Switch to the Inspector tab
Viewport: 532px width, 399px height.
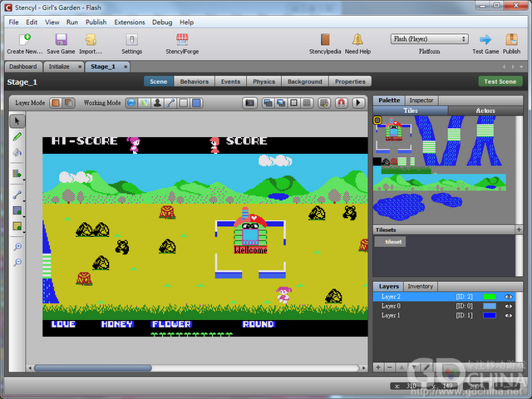point(421,100)
